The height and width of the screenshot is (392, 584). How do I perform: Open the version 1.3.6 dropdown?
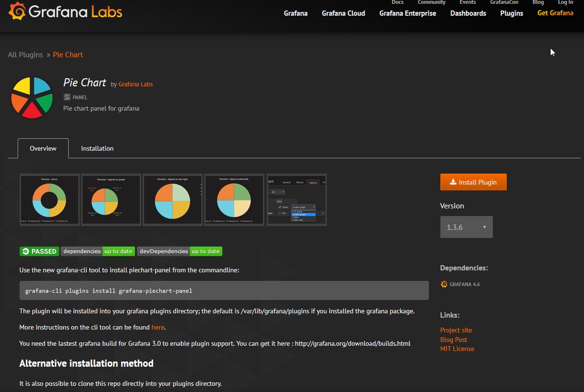click(x=466, y=227)
